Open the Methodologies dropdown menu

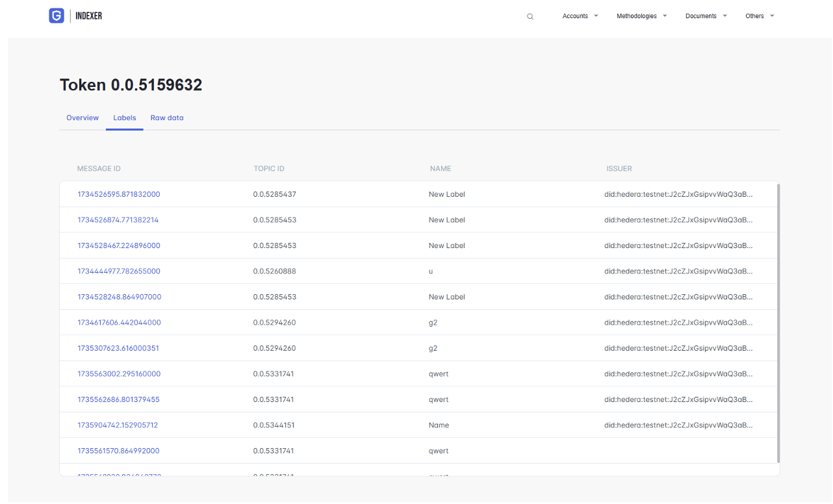click(x=641, y=16)
